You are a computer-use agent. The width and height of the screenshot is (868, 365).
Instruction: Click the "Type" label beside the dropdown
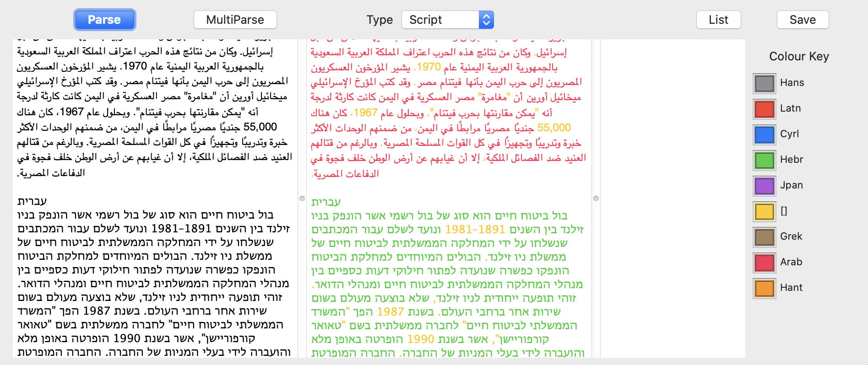[380, 20]
